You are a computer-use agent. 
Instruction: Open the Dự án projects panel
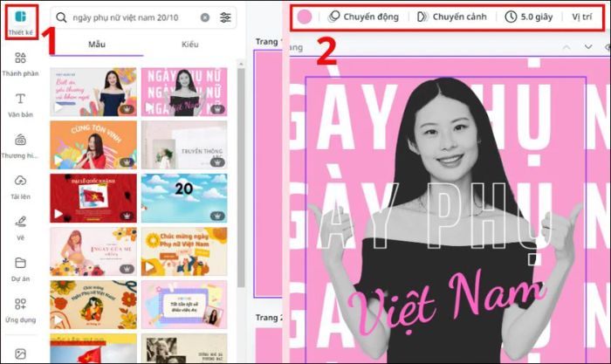coord(20,269)
